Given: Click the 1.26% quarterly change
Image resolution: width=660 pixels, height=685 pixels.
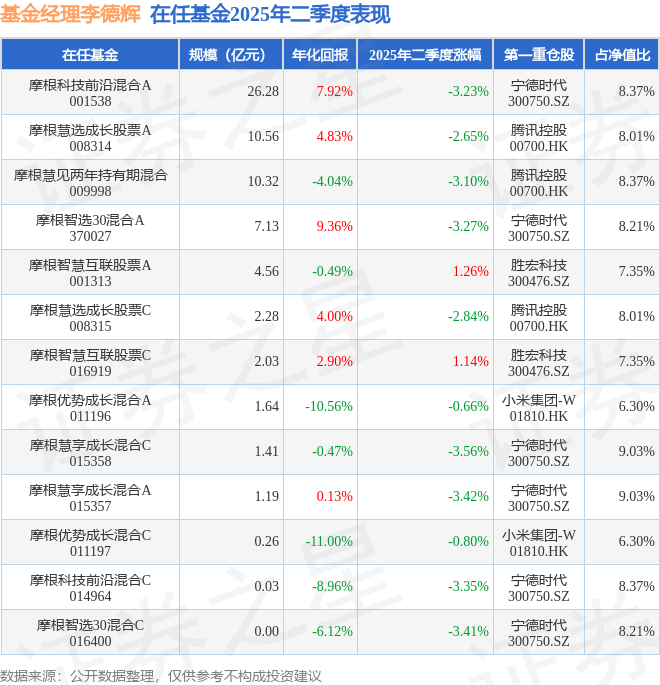Looking at the screenshot, I should coord(471,271).
